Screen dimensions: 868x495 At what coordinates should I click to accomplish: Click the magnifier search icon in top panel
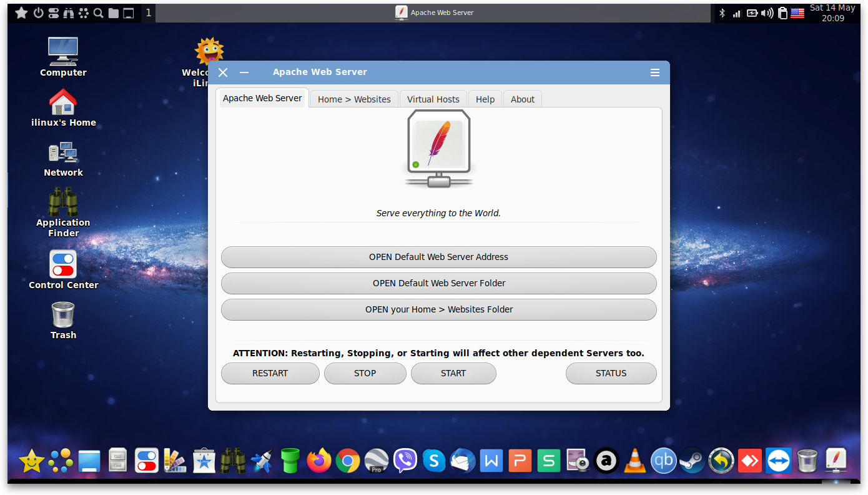99,12
